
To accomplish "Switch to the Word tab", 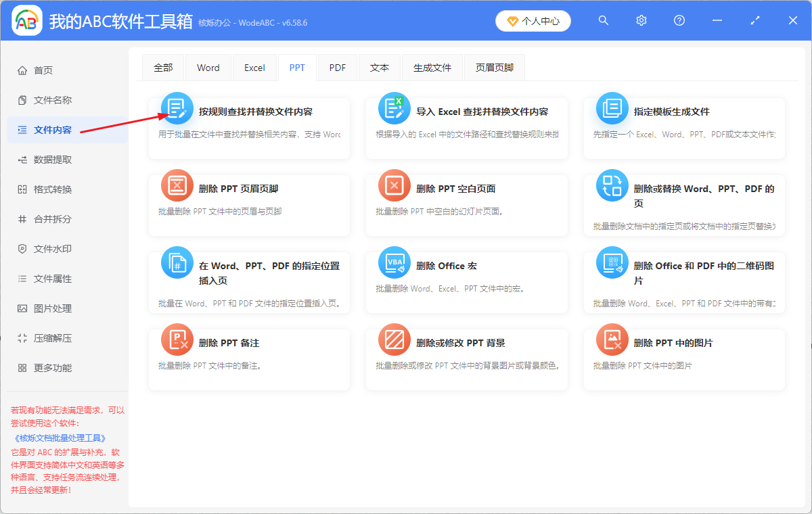I will coord(208,67).
